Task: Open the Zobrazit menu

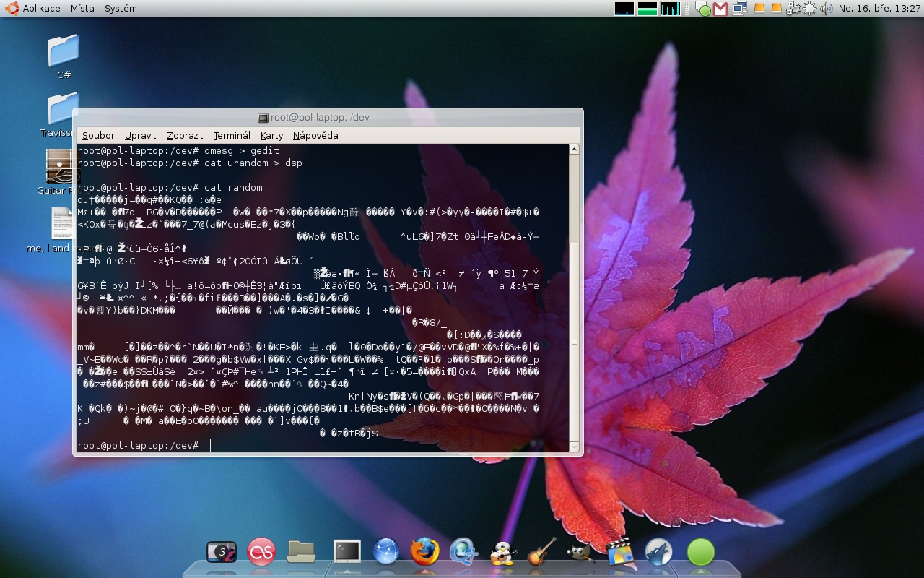Action: click(185, 135)
